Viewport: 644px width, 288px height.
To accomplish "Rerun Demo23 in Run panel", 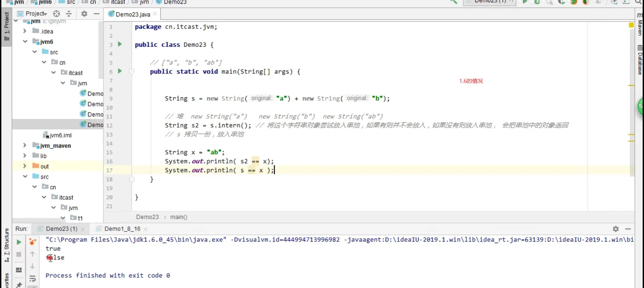I will 19,242.
